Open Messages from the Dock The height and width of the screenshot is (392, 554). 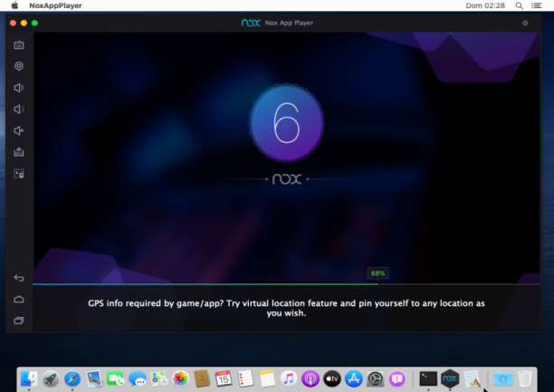137,379
